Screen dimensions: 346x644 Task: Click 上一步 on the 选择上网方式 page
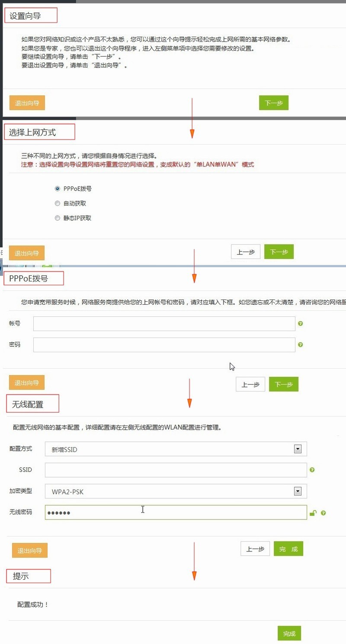click(x=246, y=252)
